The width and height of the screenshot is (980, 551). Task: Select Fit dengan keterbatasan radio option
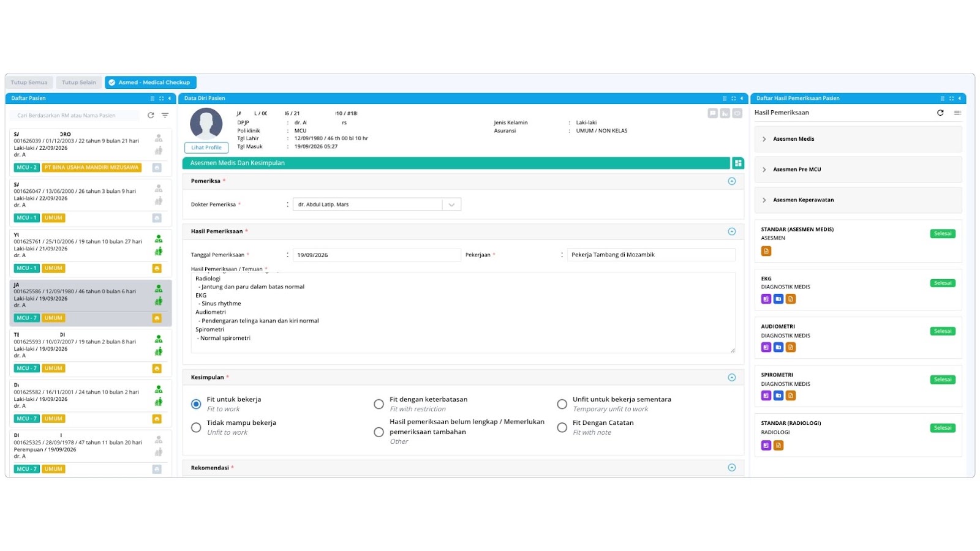click(379, 404)
